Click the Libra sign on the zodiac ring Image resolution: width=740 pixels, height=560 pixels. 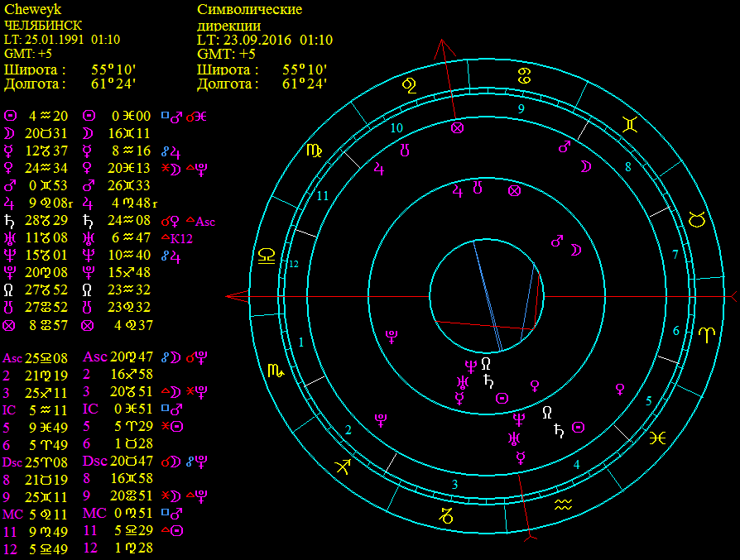[x=267, y=256]
